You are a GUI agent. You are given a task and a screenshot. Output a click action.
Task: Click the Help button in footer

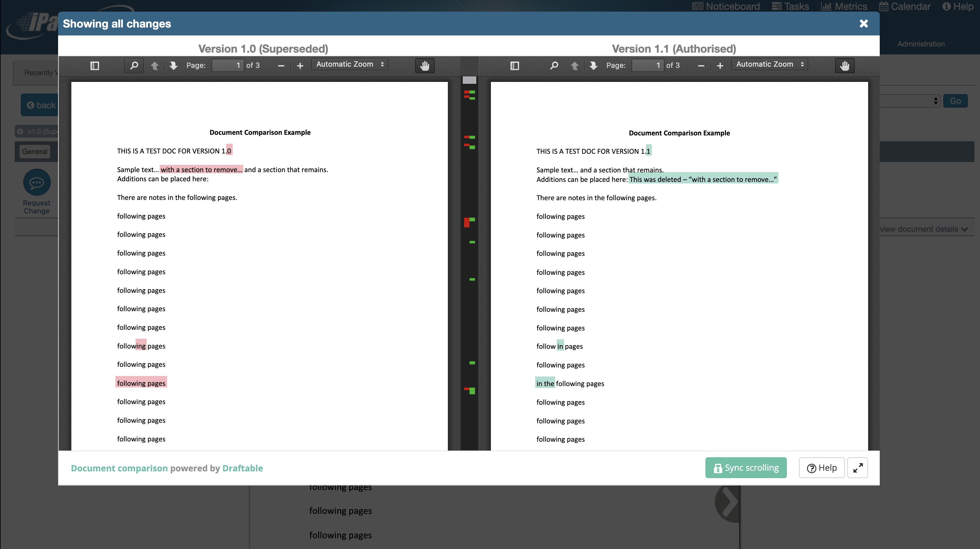coord(821,468)
